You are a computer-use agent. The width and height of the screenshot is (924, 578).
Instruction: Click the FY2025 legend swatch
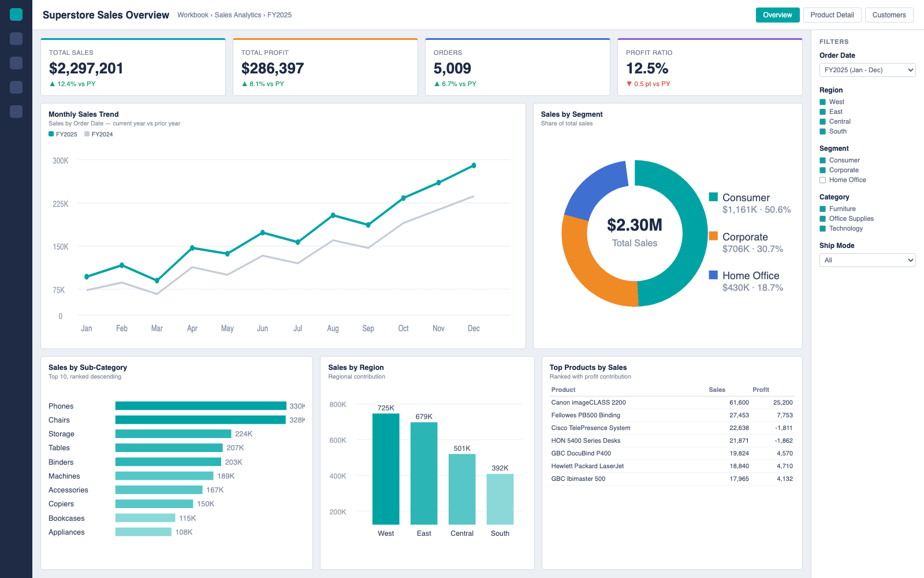pyautogui.click(x=51, y=134)
